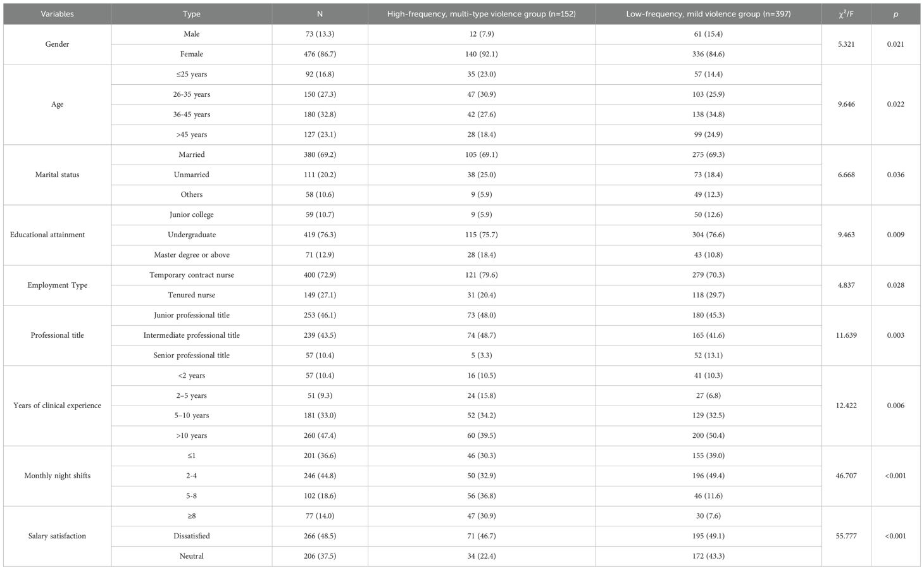Select the Monthly night shifts cell

pyautogui.click(x=57, y=476)
